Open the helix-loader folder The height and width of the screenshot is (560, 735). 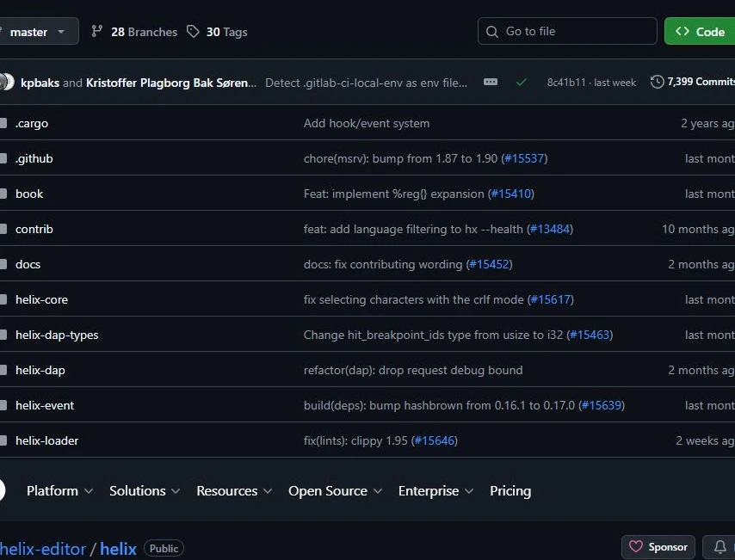46,440
